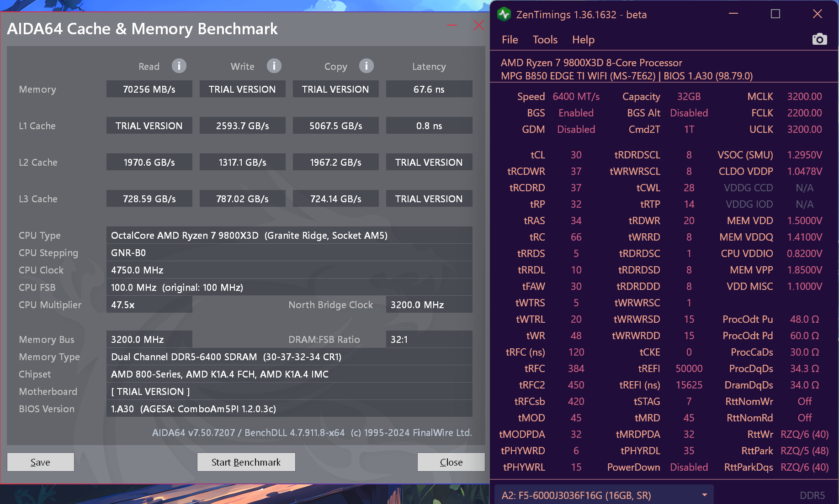Open the ZenTimings File menu
The image size is (839, 504).
[x=510, y=40]
